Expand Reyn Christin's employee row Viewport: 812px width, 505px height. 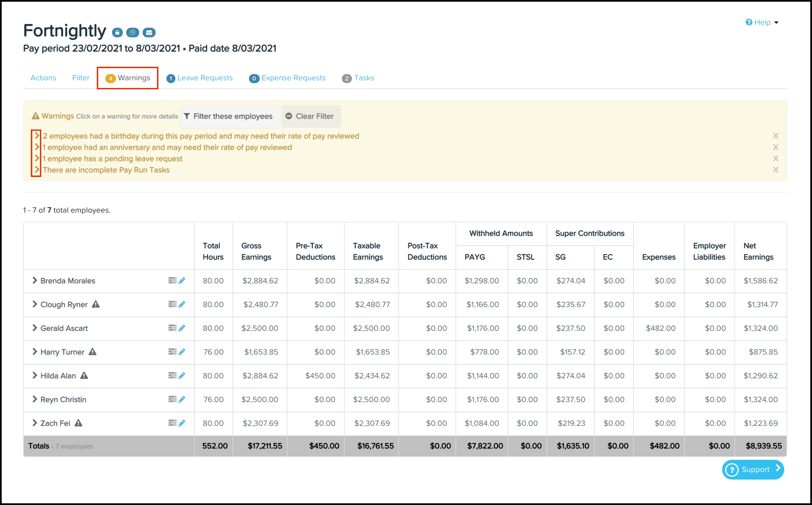point(35,399)
